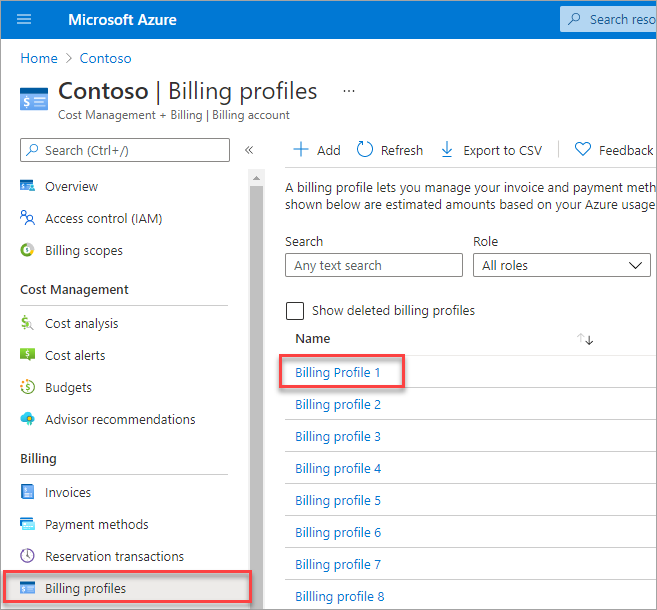Click the Any text search field
The height and width of the screenshot is (610, 657).
coord(374,265)
